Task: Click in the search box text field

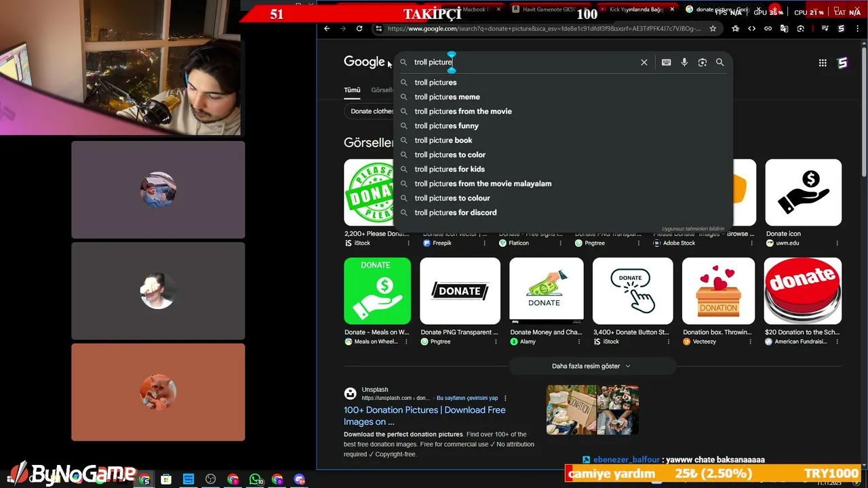Action: pyautogui.click(x=526, y=62)
